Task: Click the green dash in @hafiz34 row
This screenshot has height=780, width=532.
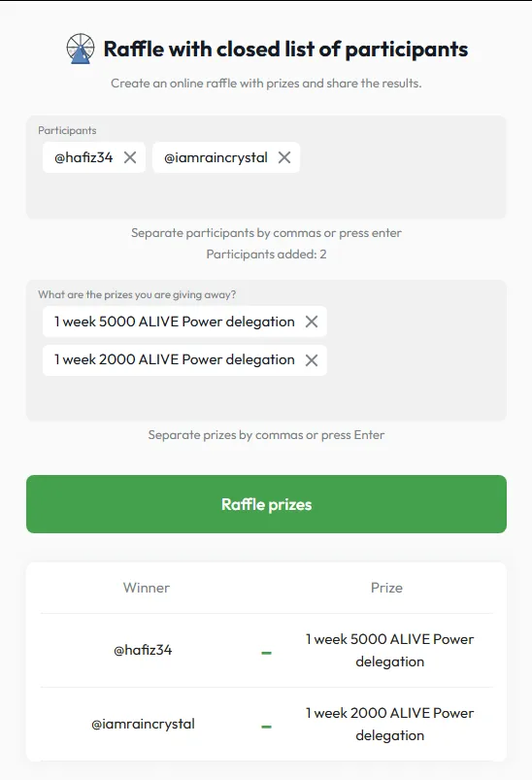Action: pyautogui.click(x=267, y=653)
